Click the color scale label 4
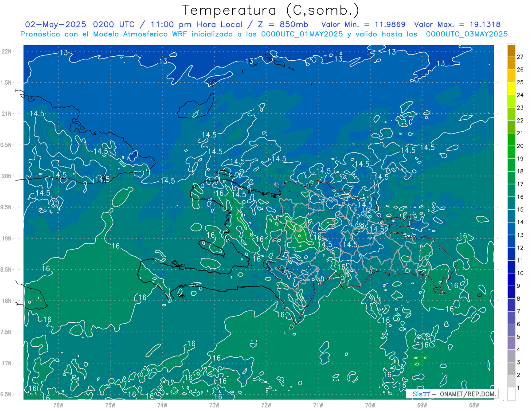 518,349
